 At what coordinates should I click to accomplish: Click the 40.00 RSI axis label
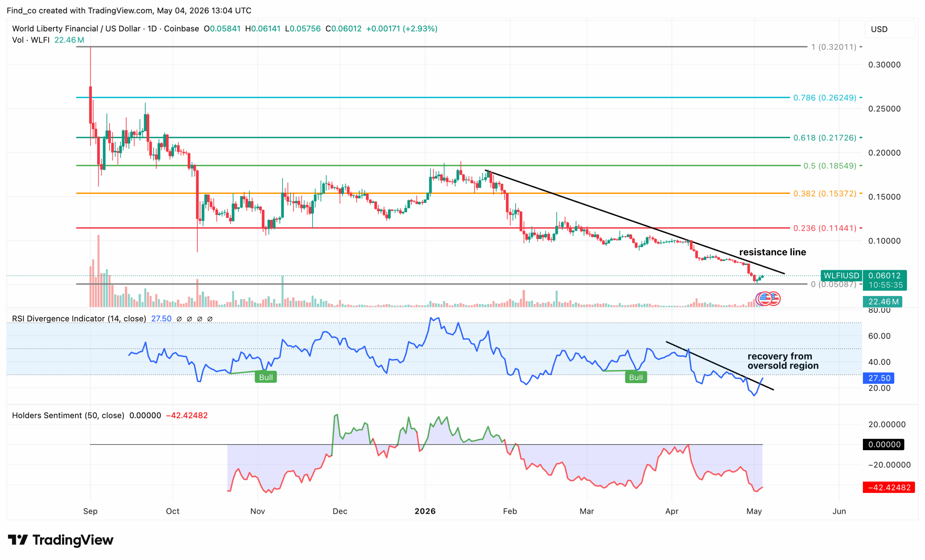click(x=879, y=363)
